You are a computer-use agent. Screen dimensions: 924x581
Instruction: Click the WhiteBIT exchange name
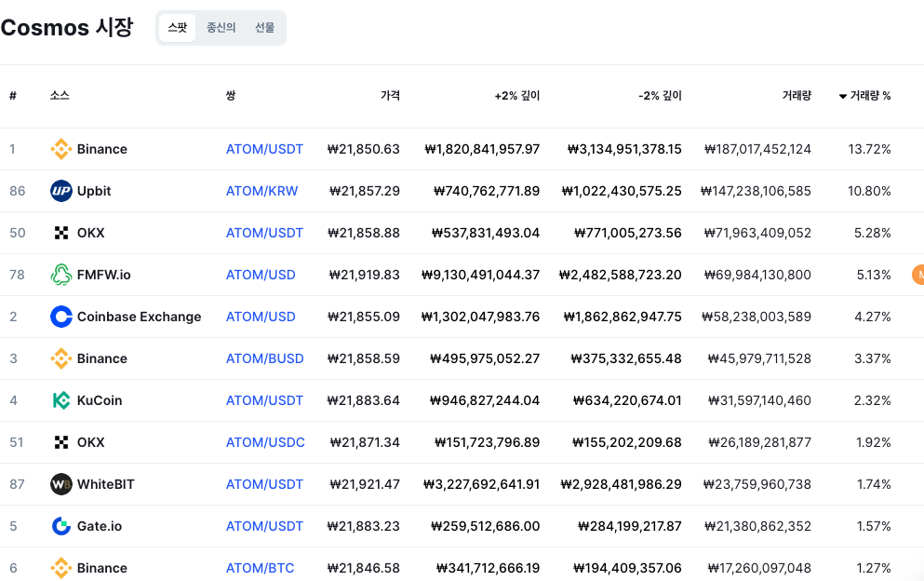[105, 484]
